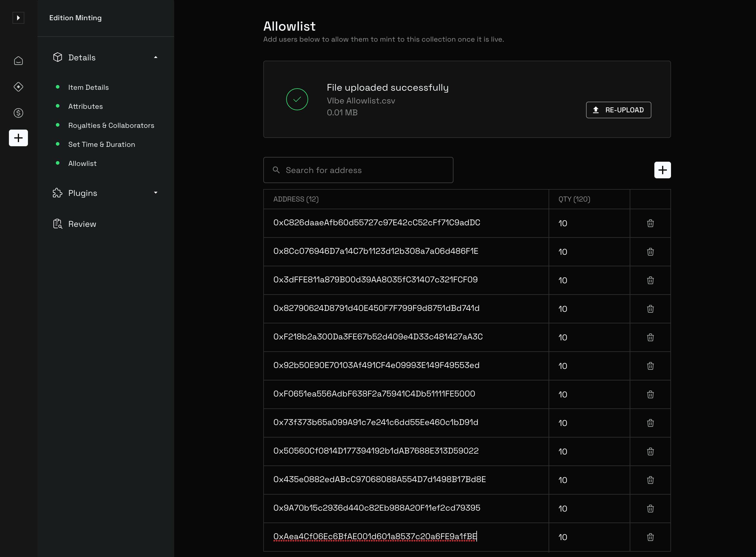
Task: Delete the last address 0xAea4Cf06 row
Action: click(650, 537)
